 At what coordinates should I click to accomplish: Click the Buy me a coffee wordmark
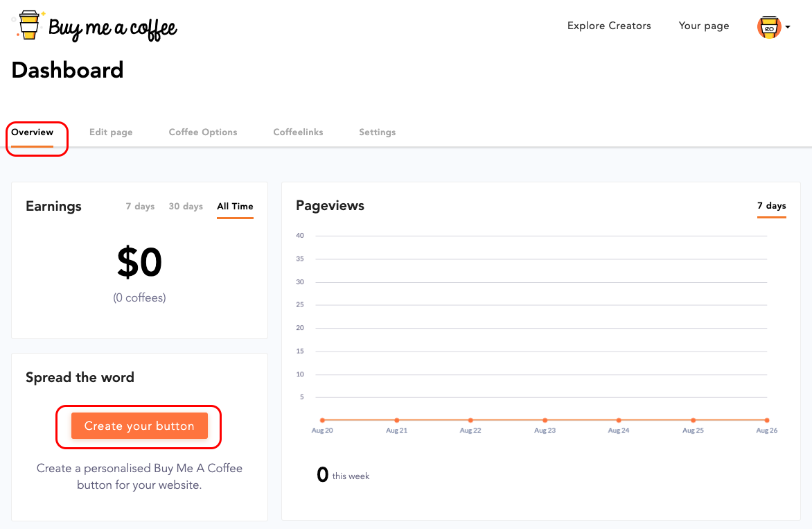[x=112, y=28]
